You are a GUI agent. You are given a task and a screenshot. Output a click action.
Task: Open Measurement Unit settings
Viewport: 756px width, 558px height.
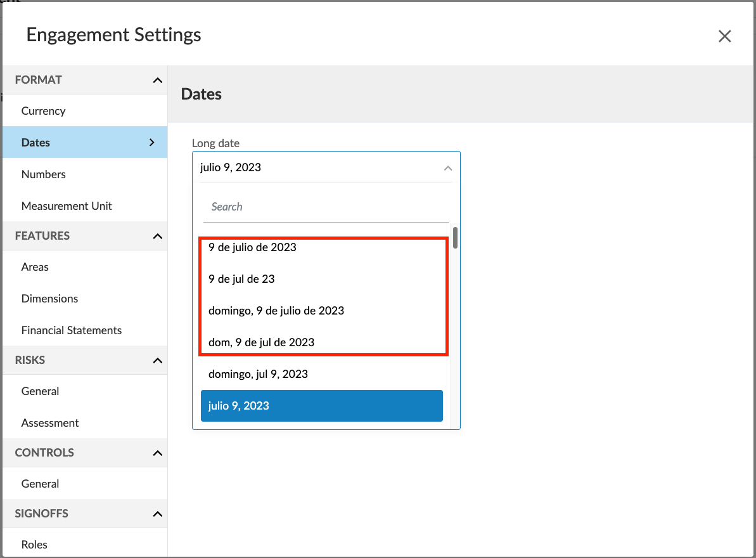click(85, 206)
